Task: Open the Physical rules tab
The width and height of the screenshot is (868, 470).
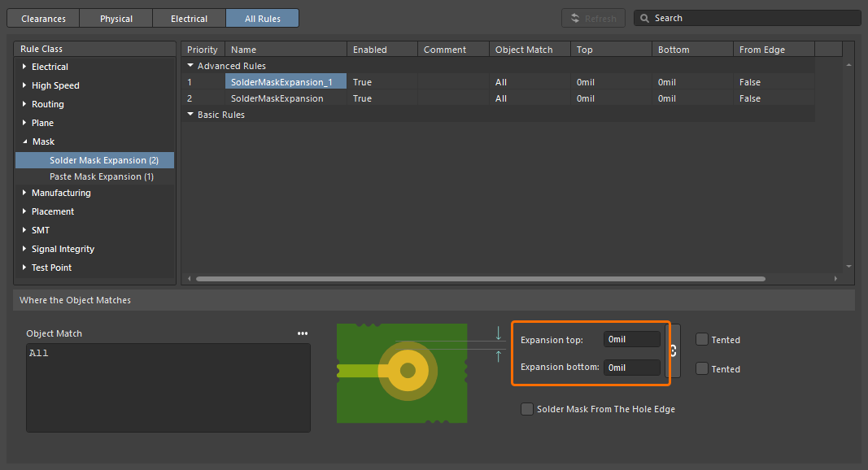Action: point(116,17)
